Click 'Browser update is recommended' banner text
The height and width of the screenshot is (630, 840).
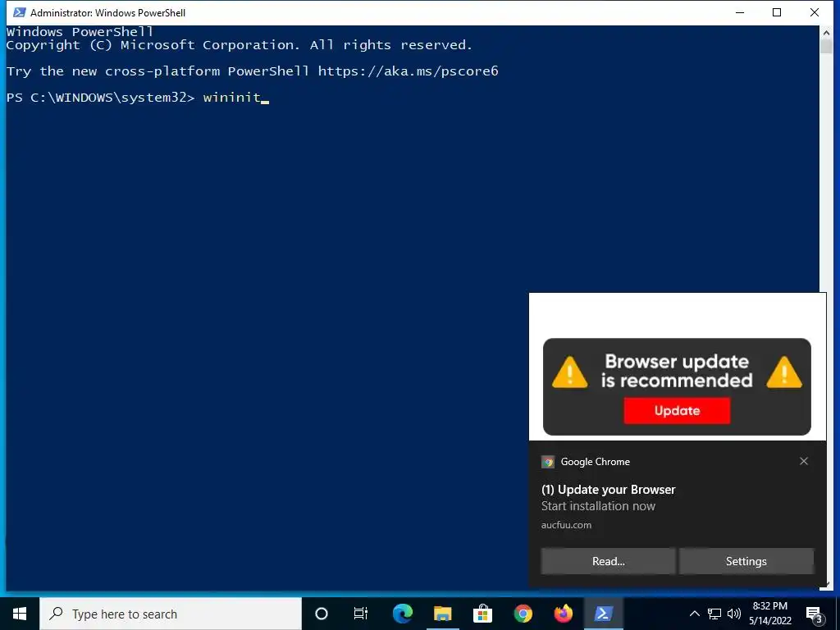[677, 371]
